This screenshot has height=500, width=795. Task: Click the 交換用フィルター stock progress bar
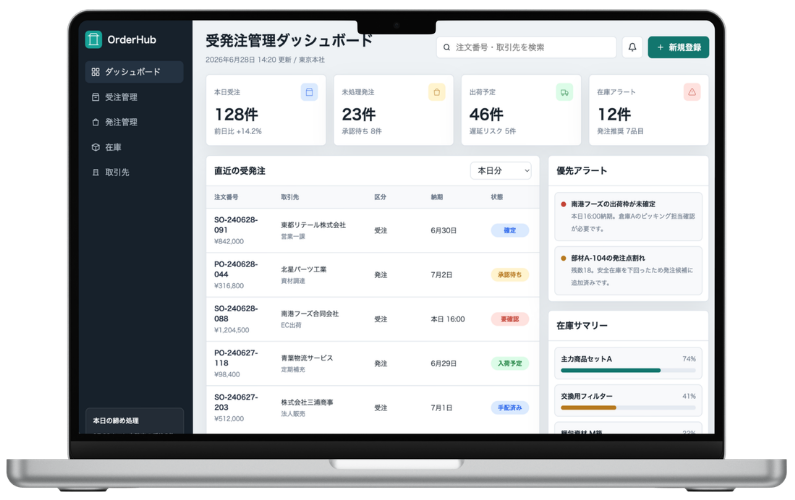(628, 408)
